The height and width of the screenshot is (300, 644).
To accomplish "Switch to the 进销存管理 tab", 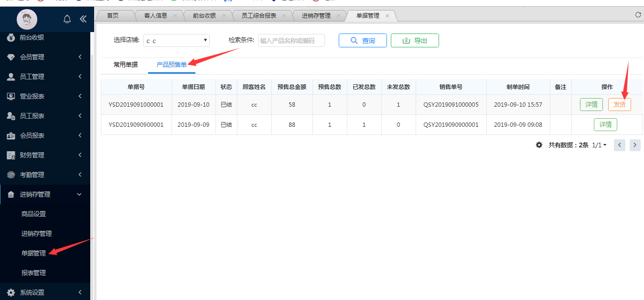I will (316, 15).
